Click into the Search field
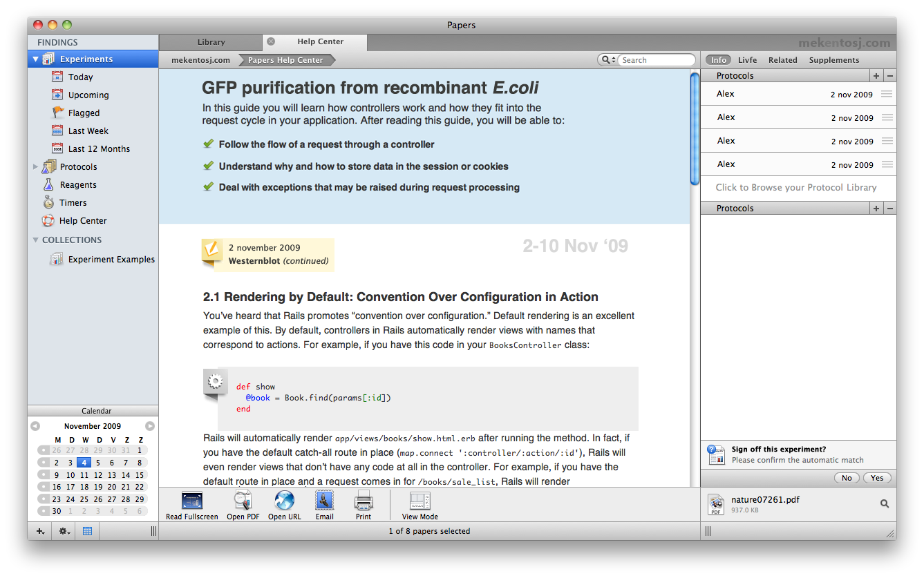Image resolution: width=924 pixels, height=578 pixels. 657,60
